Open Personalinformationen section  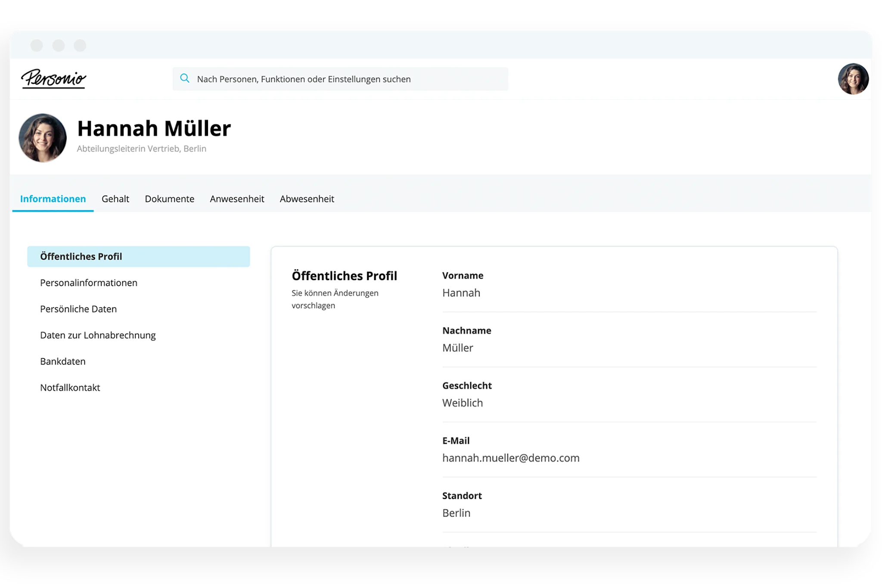(x=89, y=283)
